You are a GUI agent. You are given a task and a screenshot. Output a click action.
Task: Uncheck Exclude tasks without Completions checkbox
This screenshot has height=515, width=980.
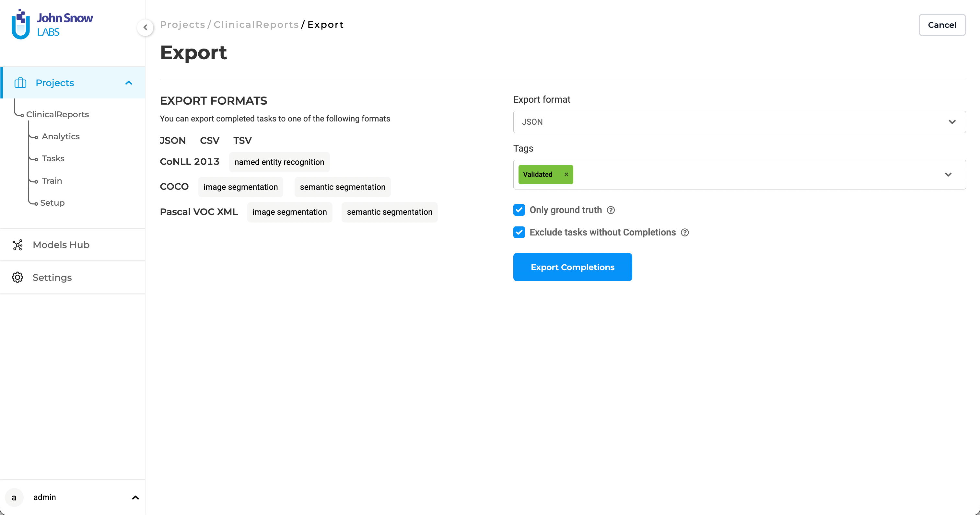pos(519,232)
